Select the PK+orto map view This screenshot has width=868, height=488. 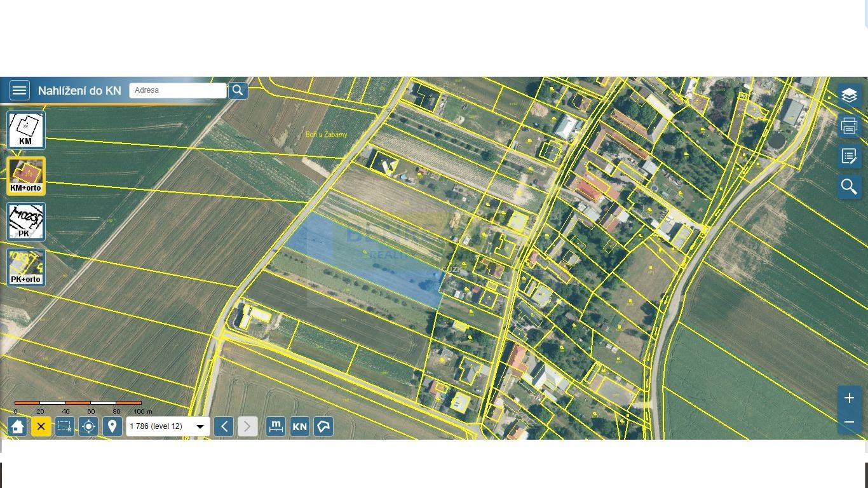click(x=25, y=268)
